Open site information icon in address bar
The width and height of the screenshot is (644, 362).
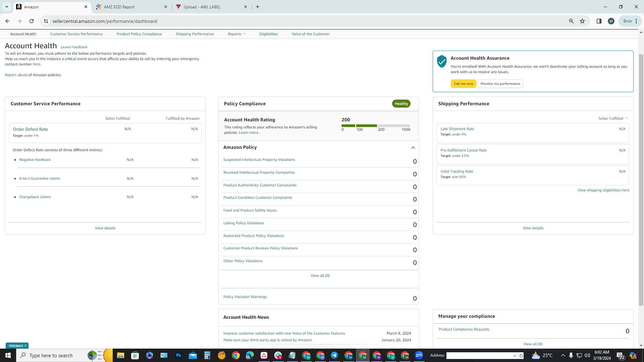[x=46, y=21]
